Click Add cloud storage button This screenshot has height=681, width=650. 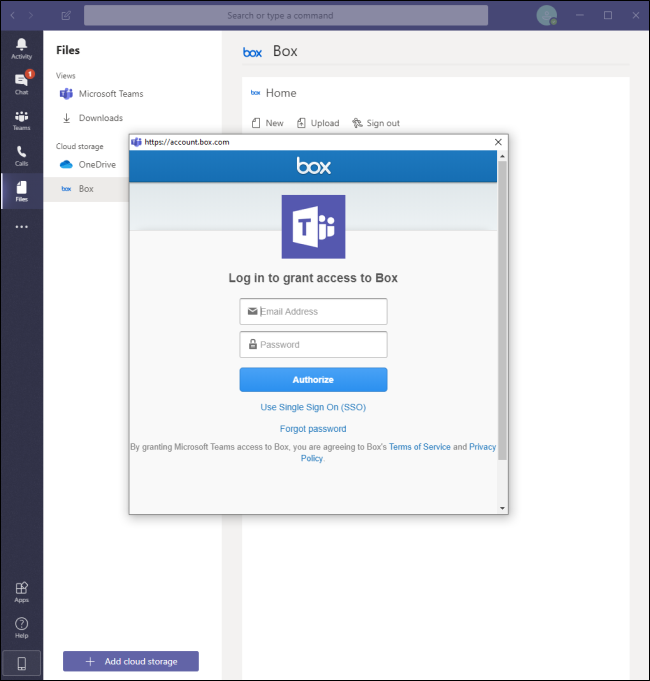pyautogui.click(x=131, y=661)
